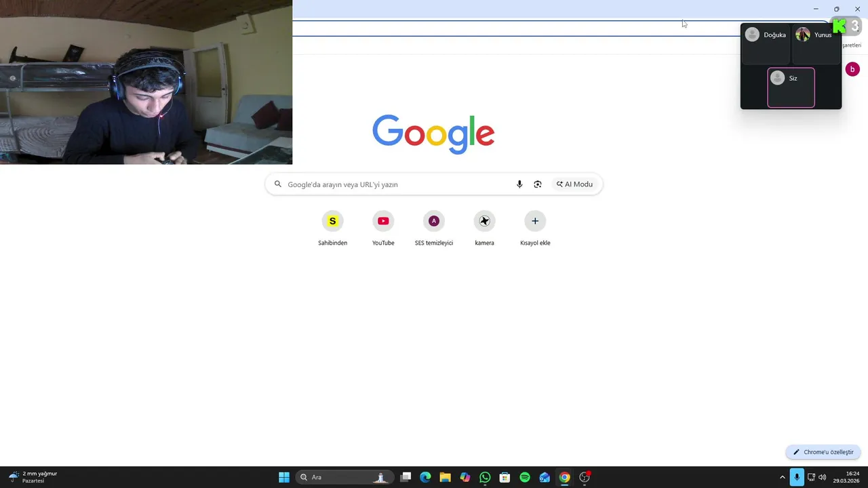Image resolution: width=868 pixels, height=488 pixels.
Task: Open OBS Studio from the taskbar
Action: (x=585, y=477)
